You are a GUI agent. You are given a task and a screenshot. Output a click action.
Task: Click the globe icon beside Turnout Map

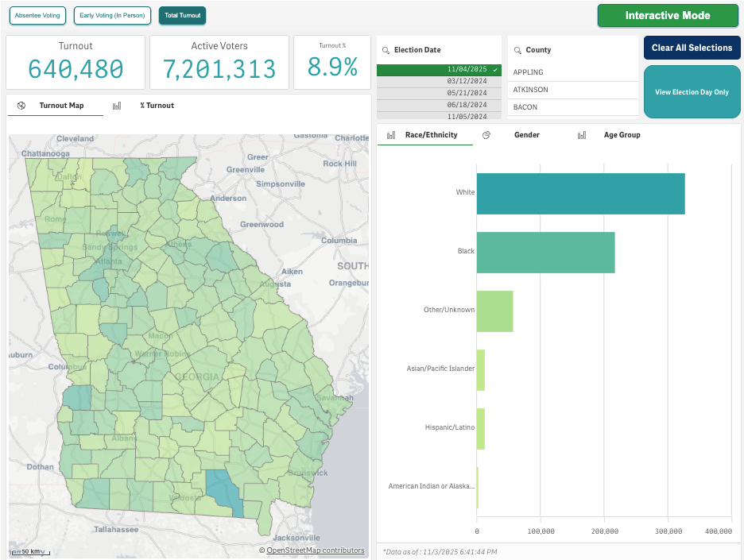(x=21, y=106)
